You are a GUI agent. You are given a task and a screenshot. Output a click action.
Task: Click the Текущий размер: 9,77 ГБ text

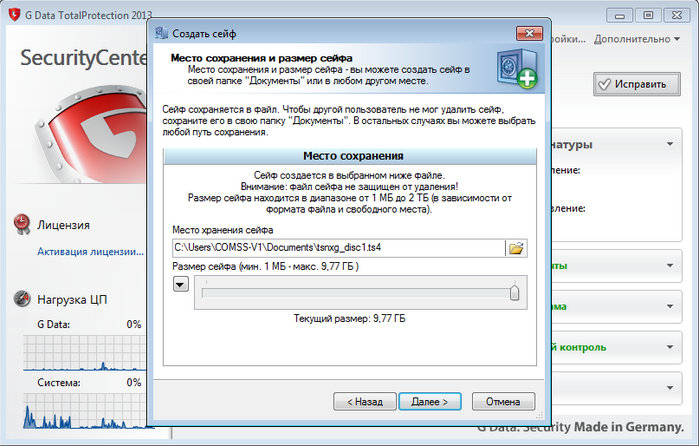350,318
